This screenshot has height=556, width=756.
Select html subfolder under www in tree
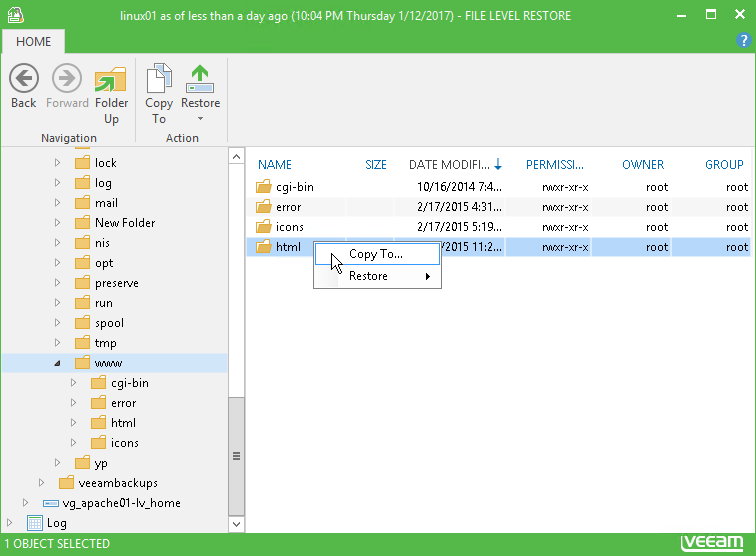tap(123, 423)
